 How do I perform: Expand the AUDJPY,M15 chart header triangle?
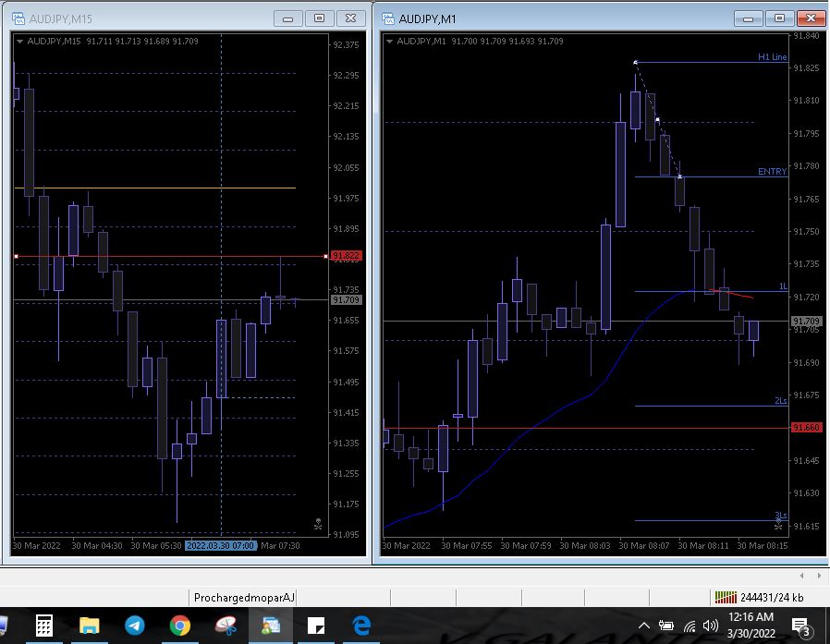pos(20,41)
